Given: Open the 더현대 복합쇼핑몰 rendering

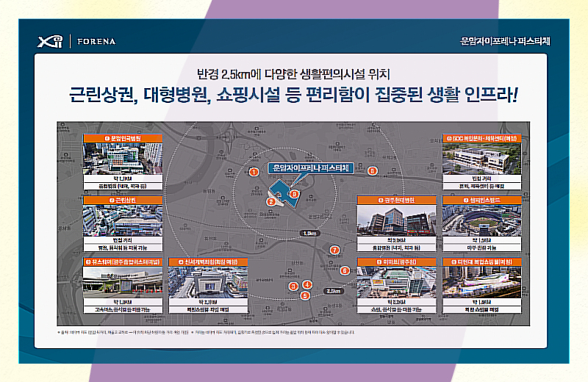Looking at the screenshot, I should pyautogui.click(x=482, y=282).
